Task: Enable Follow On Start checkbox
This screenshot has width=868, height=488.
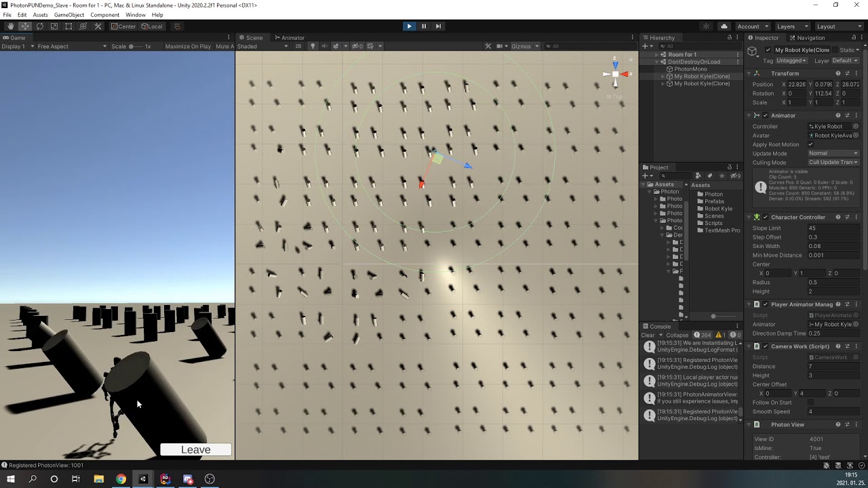Action: pos(810,402)
